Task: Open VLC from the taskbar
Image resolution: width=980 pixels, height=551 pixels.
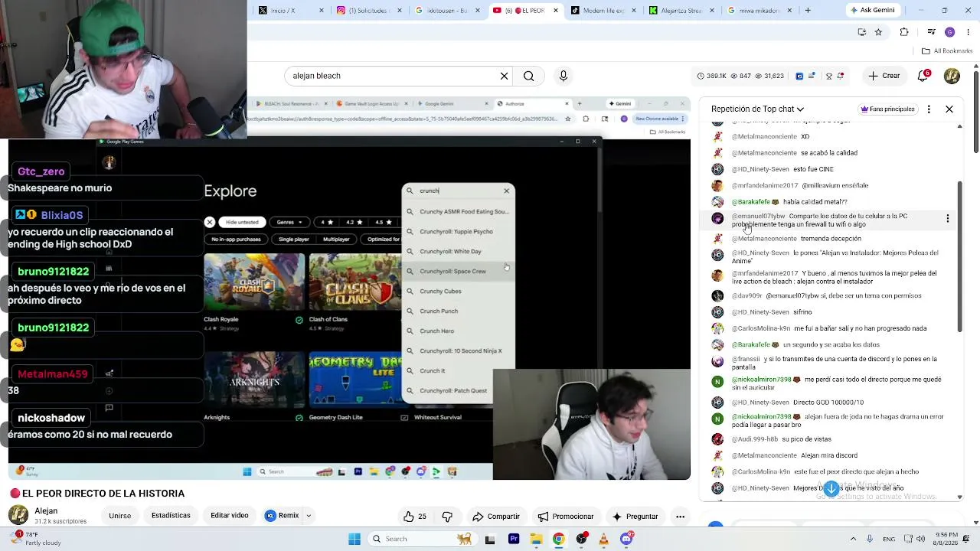Action: [x=604, y=539]
